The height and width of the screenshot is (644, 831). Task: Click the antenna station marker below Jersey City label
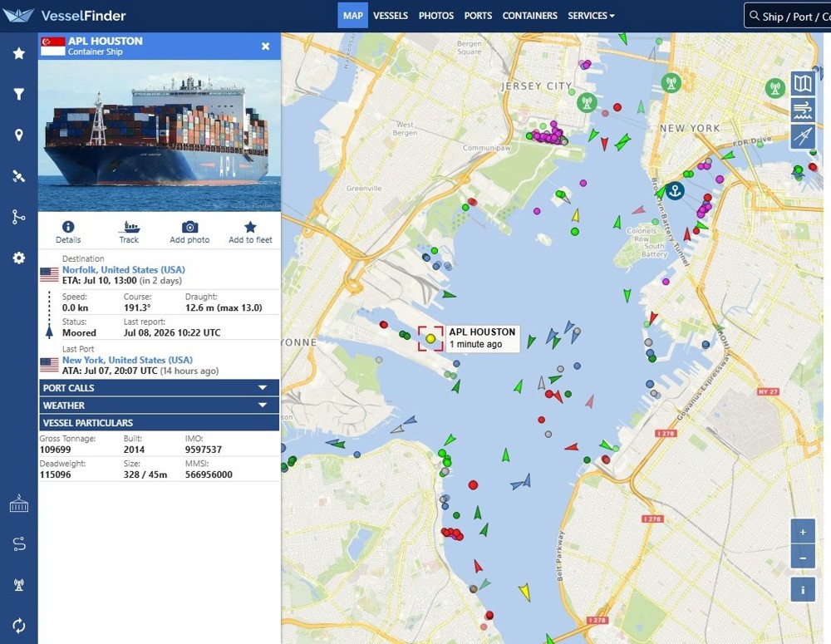[586, 102]
